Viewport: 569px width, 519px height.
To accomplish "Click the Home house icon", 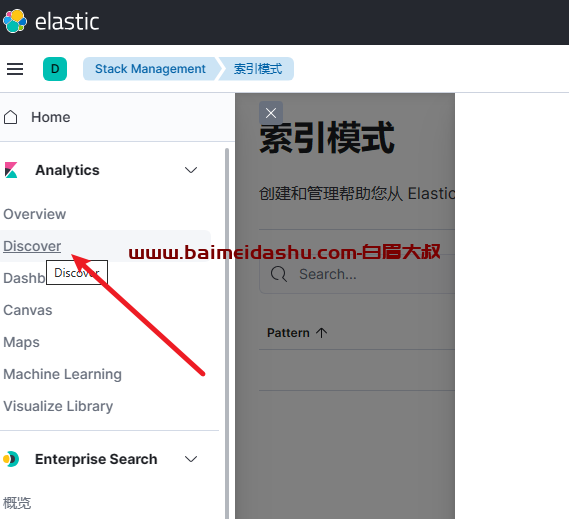I will pyautogui.click(x=11, y=117).
